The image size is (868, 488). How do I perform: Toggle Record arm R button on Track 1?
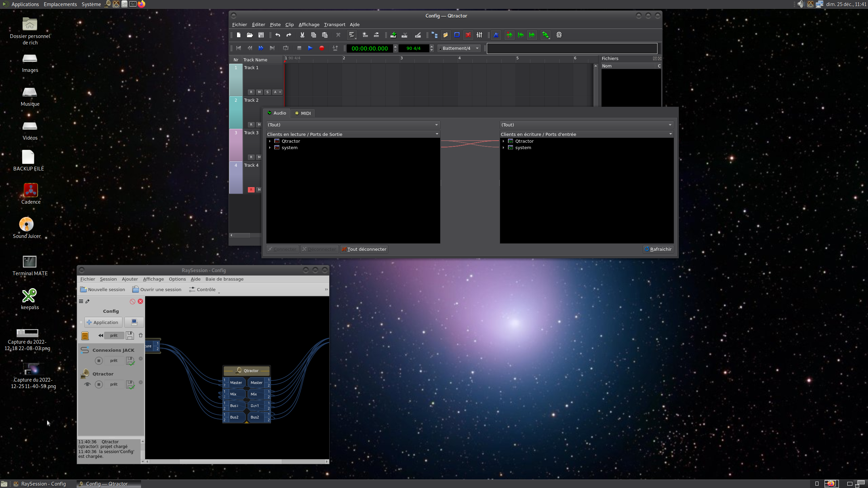tap(251, 92)
